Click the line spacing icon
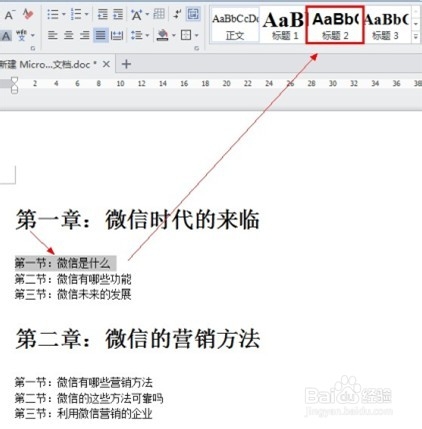 click(136, 35)
